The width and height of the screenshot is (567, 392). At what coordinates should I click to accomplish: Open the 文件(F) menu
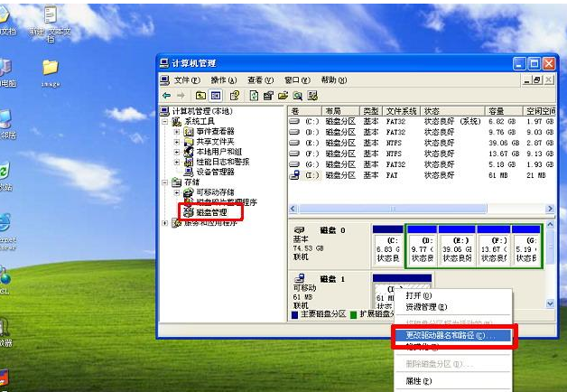click(187, 79)
